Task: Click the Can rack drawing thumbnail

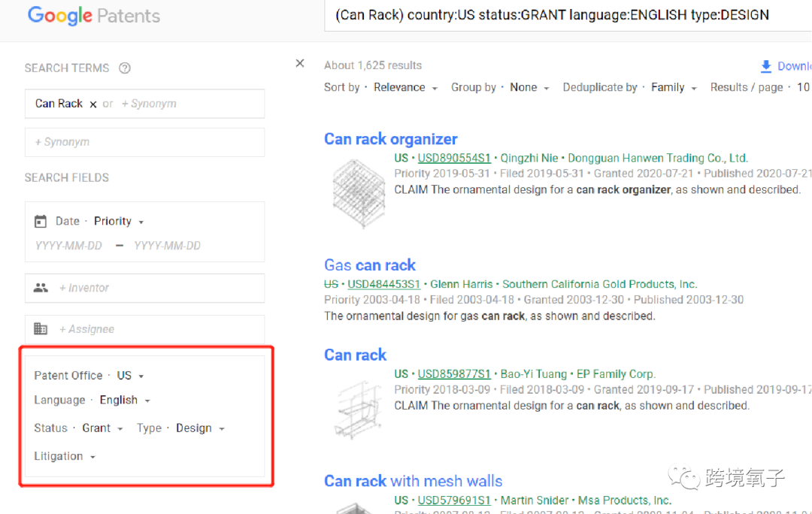Action: point(359,410)
